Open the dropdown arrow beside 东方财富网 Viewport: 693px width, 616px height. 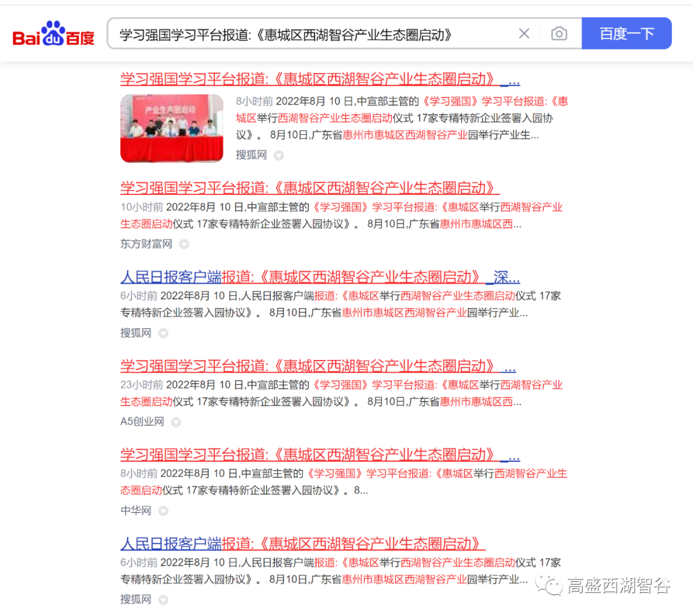pos(184,244)
